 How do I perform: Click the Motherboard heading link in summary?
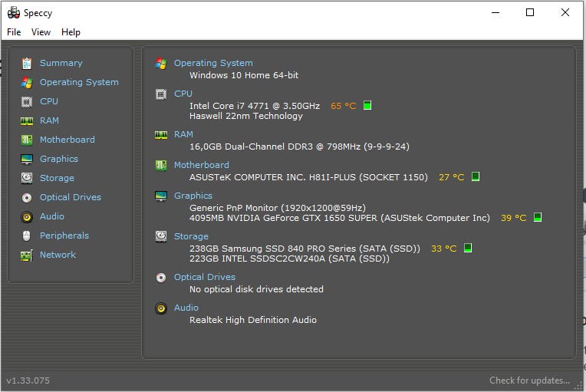202,165
